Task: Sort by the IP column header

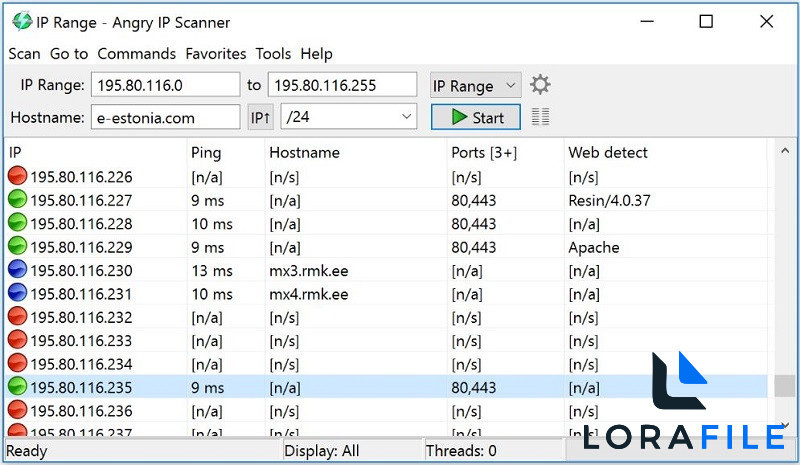Action: coord(96,153)
